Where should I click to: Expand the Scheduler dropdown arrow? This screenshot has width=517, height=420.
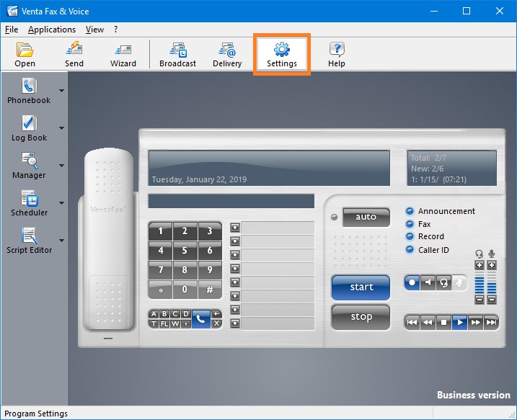(x=62, y=203)
